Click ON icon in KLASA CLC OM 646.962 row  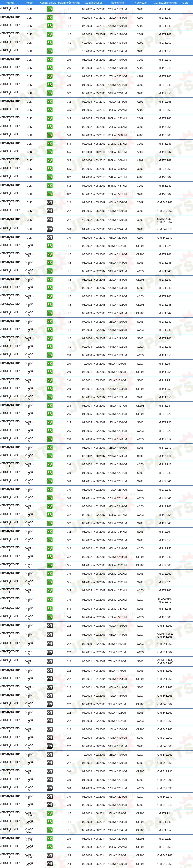tap(49, 856)
